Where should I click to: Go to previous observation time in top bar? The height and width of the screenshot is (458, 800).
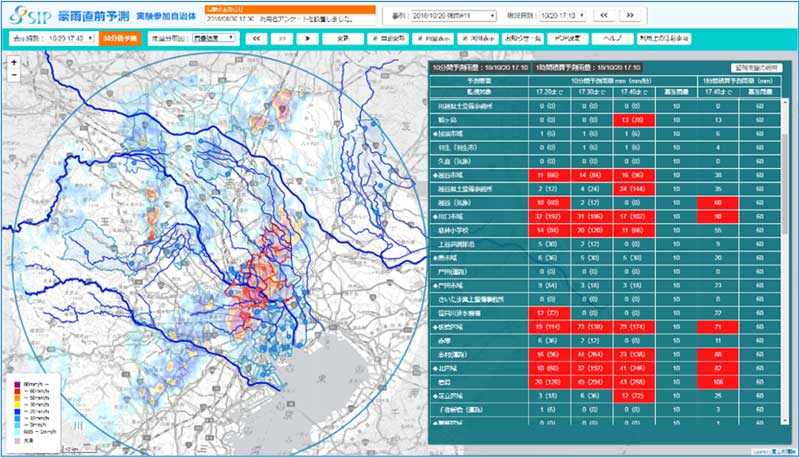[x=602, y=16]
